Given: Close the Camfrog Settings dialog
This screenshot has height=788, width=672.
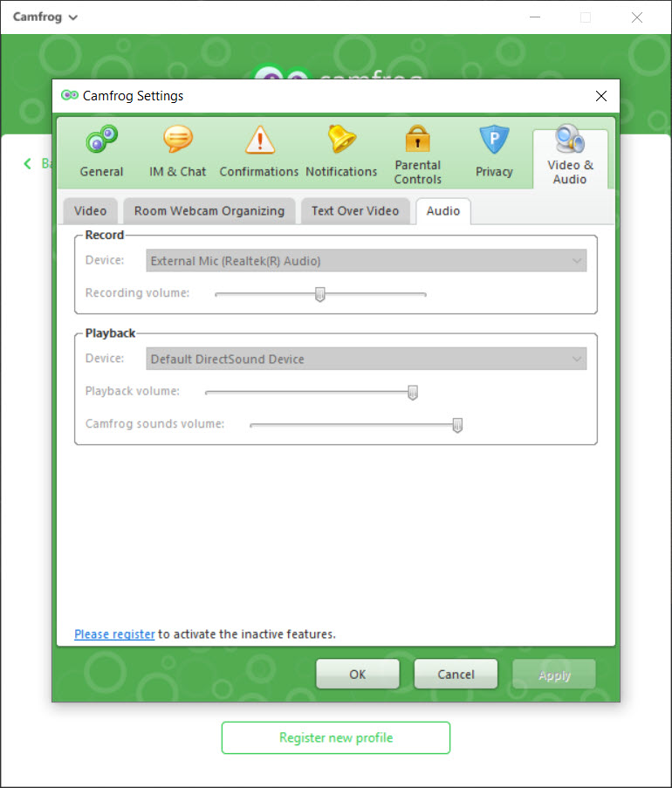Looking at the screenshot, I should (x=601, y=96).
